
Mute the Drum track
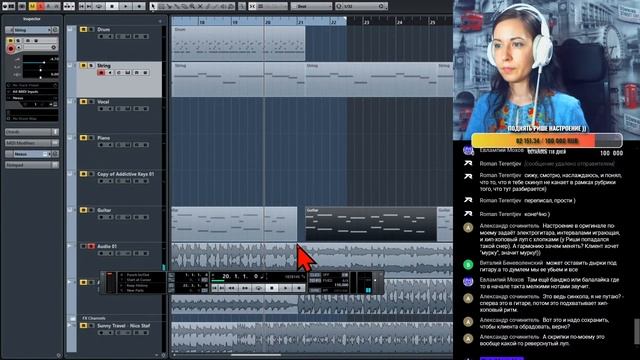coord(84,29)
